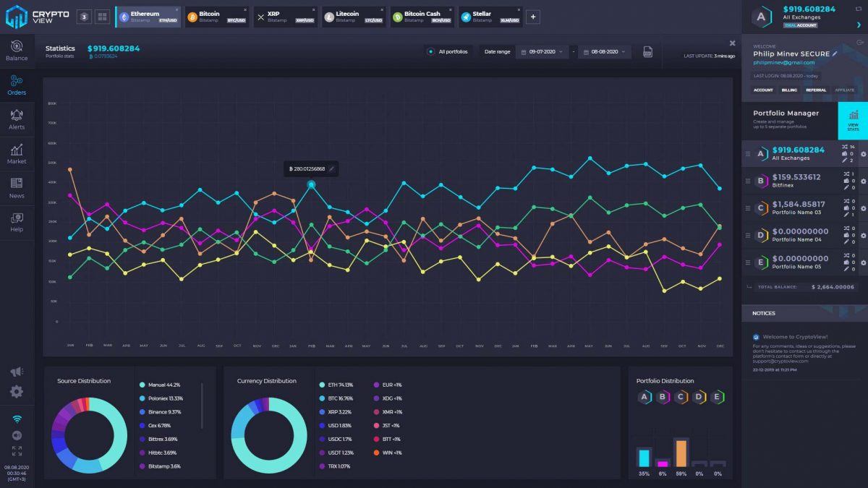Export the statistics as PDF
The width and height of the screenshot is (868, 488).
pyautogui.click(x=647, y=51)
